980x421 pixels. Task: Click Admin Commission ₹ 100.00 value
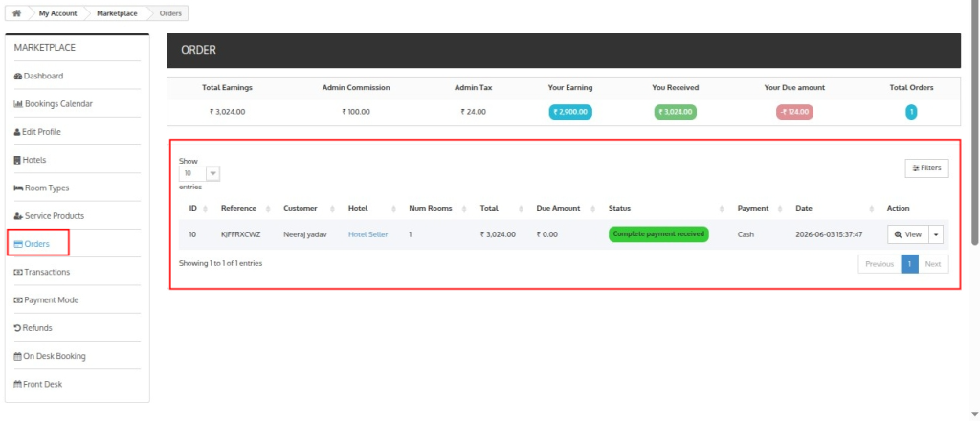(356, 113)
